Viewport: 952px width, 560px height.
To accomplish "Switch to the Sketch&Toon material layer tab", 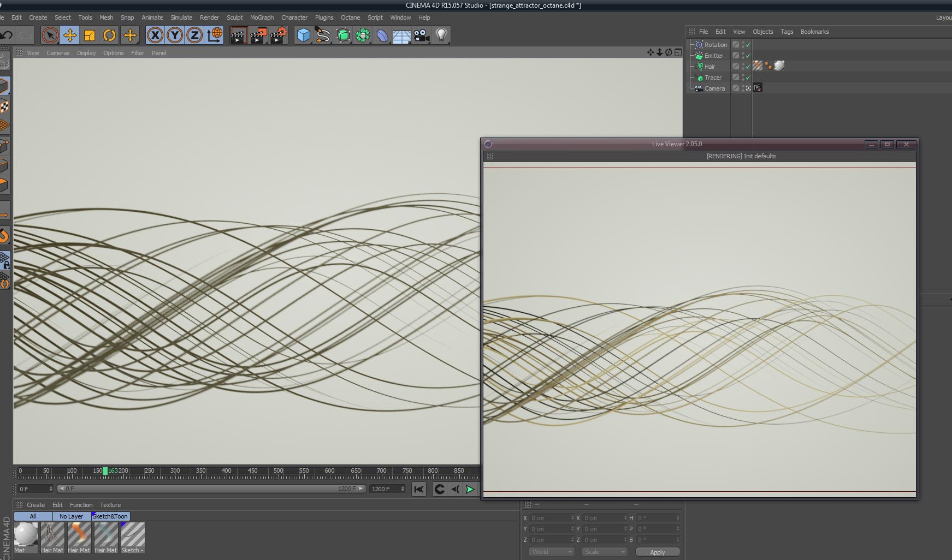I will pos(110,516).
